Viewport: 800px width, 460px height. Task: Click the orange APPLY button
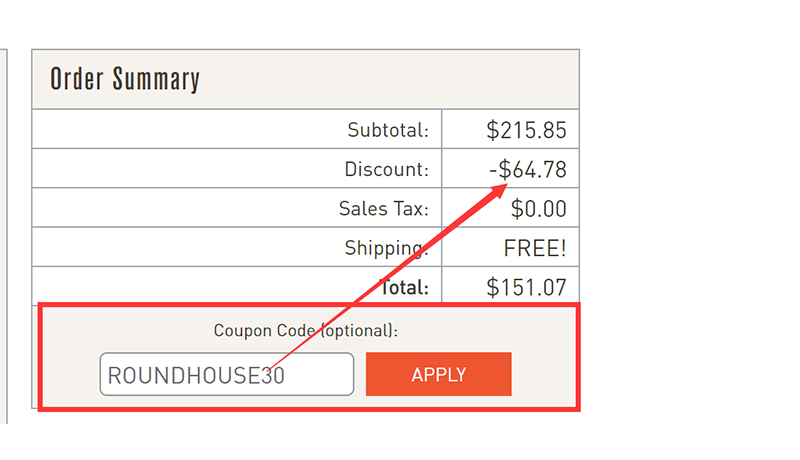pos(438,374)
